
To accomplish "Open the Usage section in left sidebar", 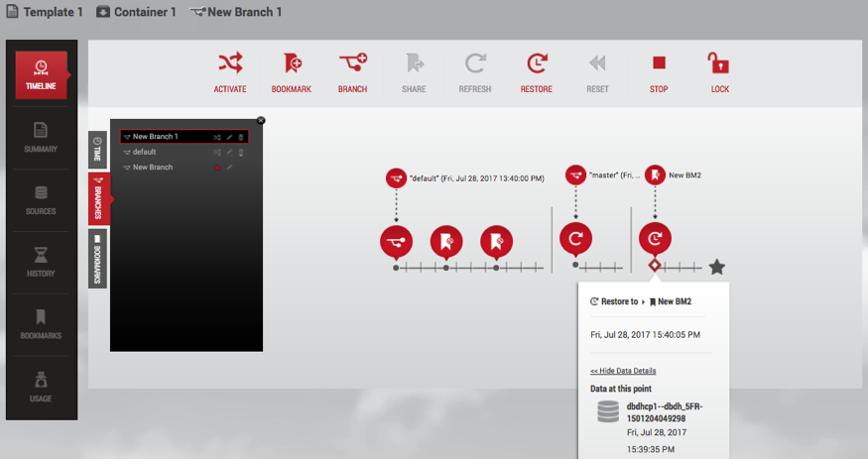I will tap(41, 386).
